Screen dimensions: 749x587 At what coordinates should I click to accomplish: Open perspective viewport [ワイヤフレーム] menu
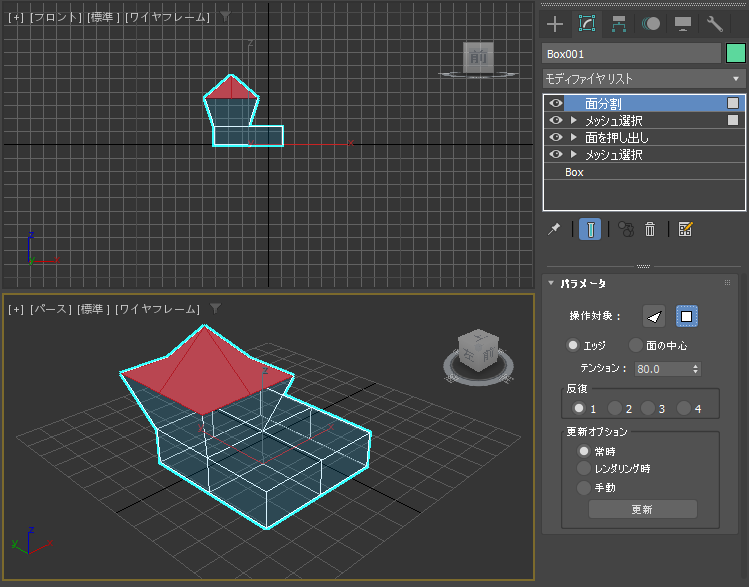pyautogui.click(x=157, y=310)
